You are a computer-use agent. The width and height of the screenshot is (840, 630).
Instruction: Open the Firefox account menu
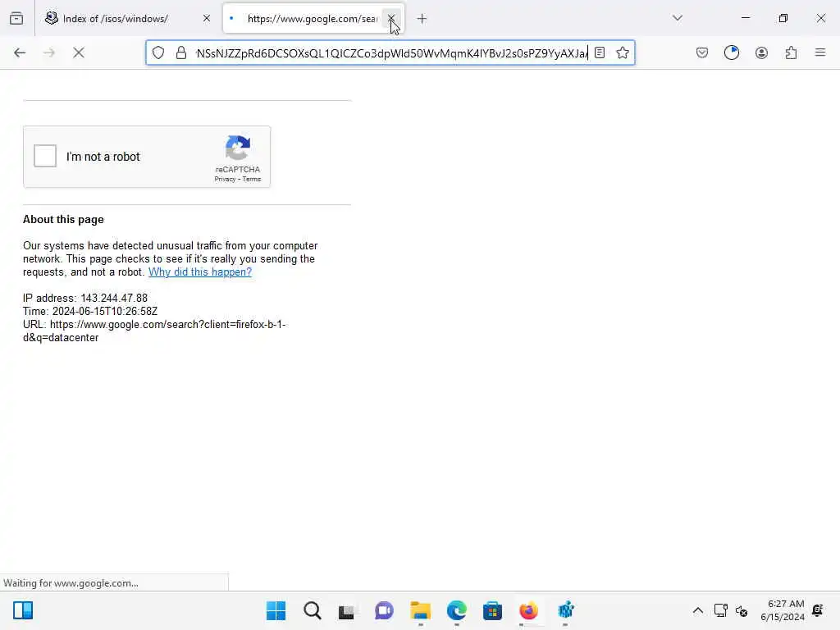tap(762, 52)
